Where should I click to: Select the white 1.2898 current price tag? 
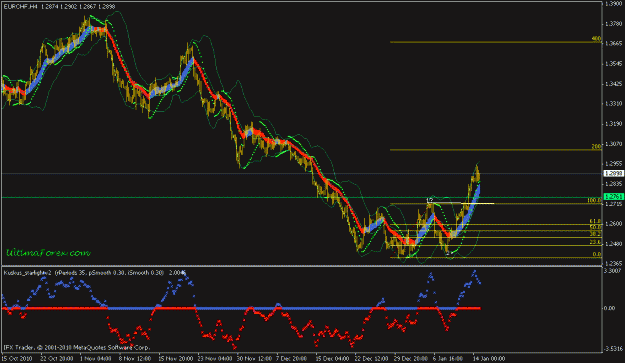pyautogui.click(x=613, y=173)
